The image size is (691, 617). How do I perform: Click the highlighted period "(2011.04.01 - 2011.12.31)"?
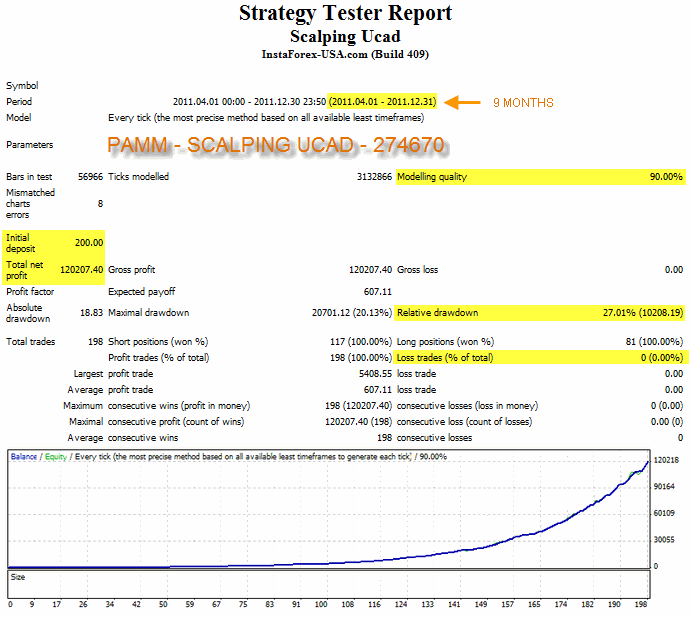[x=383, y=102]
